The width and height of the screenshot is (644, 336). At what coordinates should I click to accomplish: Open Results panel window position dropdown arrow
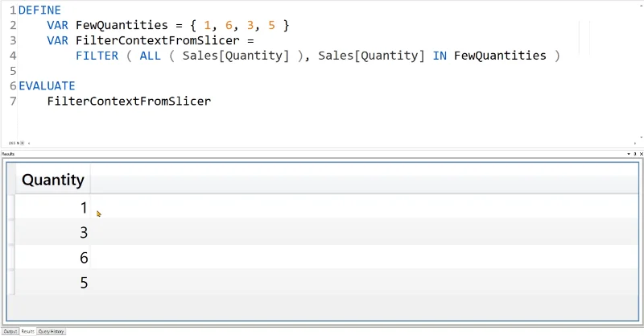(629, 154)
